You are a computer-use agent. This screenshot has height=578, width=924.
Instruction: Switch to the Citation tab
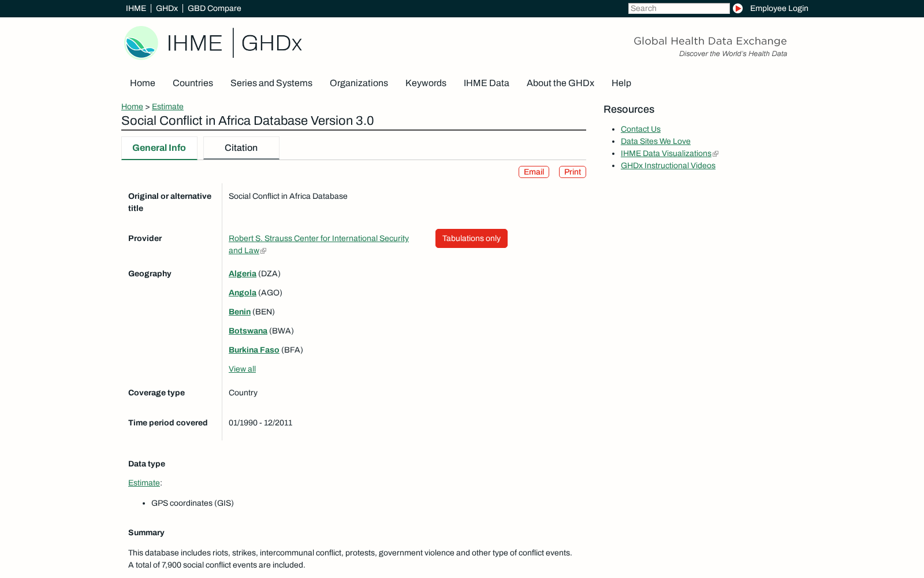241,148
